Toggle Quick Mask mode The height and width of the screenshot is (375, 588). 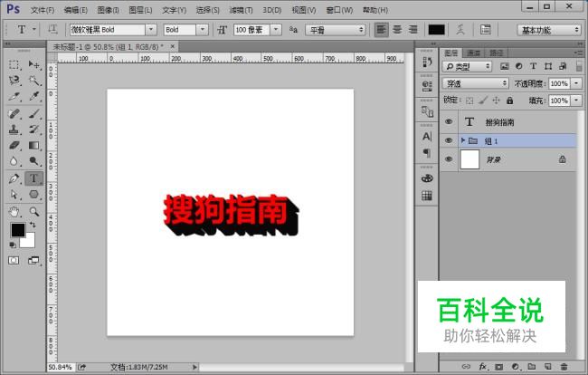tap(14, 261)
